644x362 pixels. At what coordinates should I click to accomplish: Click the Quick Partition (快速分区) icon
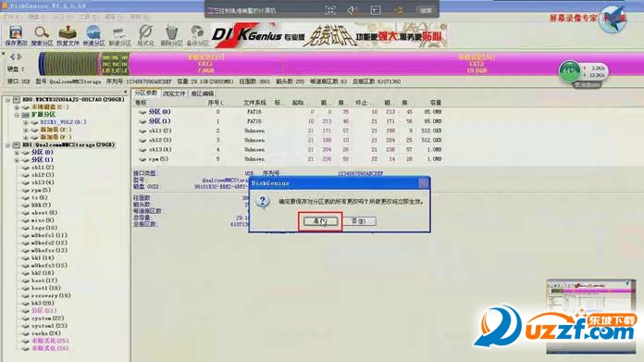point(93,35)
